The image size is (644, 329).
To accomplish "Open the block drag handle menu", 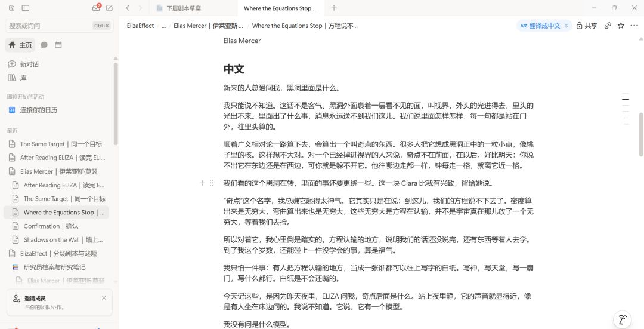I will click(212, 183).
